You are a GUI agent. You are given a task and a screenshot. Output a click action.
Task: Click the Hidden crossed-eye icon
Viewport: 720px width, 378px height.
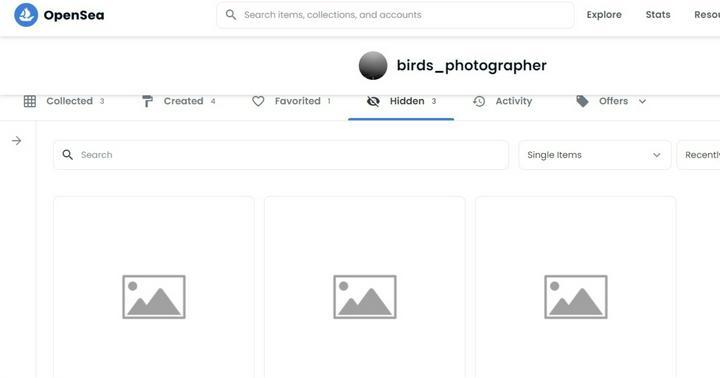pos(373,101)
